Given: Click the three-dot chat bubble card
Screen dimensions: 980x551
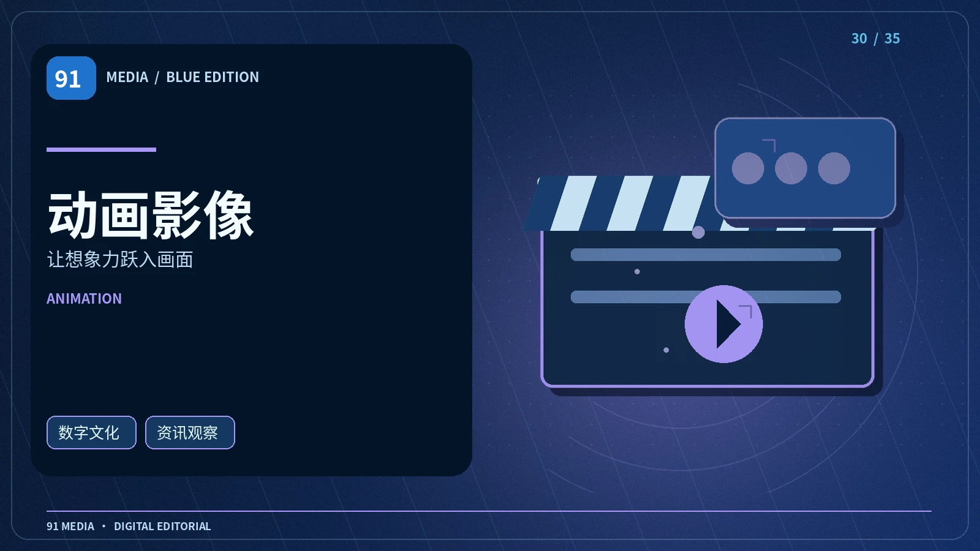Looking at the screenshot, I should point(805,168).
